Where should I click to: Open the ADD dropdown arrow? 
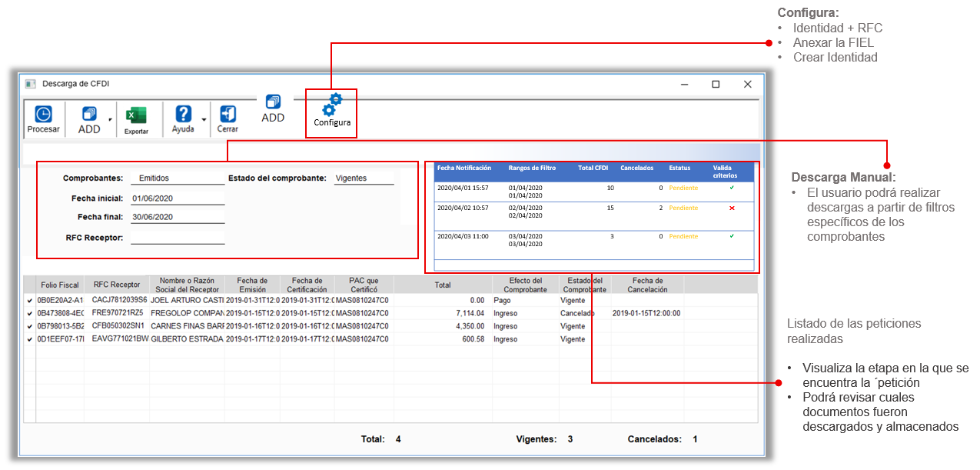point(111,121)
